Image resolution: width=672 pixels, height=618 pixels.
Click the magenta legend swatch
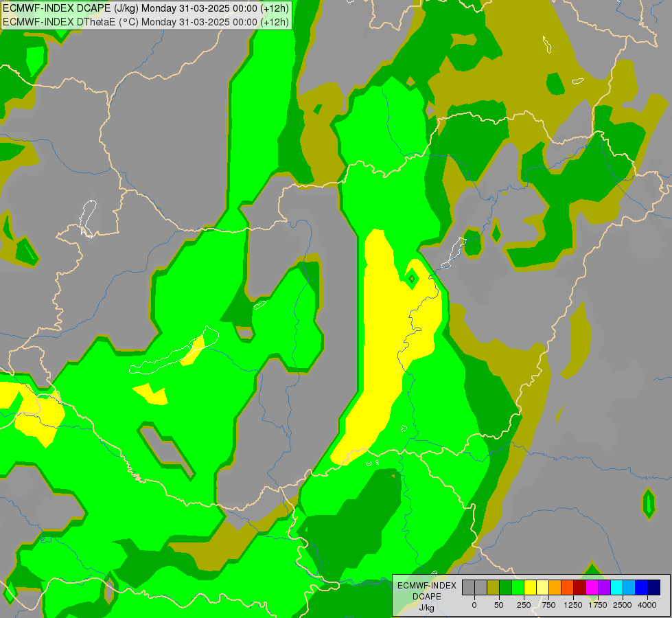point(592,587)
